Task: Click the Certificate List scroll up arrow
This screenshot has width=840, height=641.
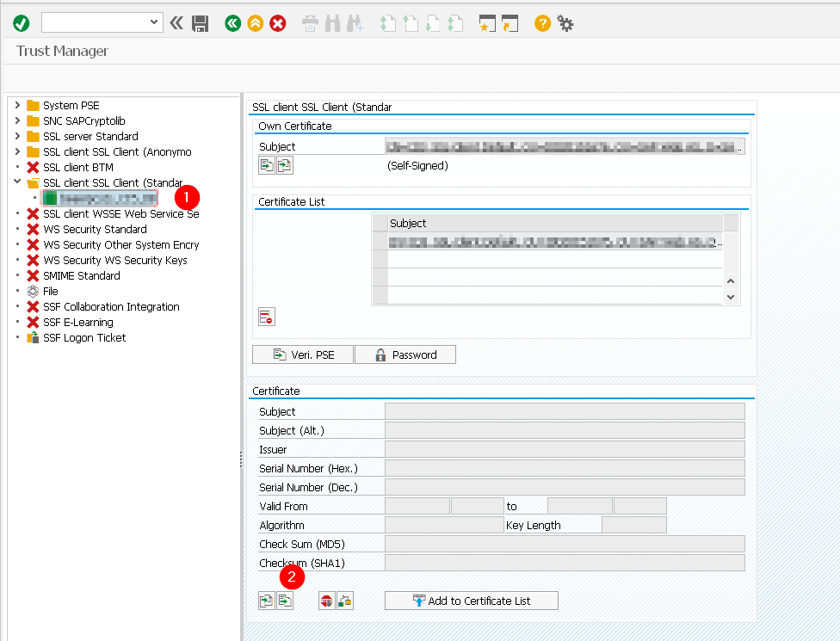Action: point(731,281)
